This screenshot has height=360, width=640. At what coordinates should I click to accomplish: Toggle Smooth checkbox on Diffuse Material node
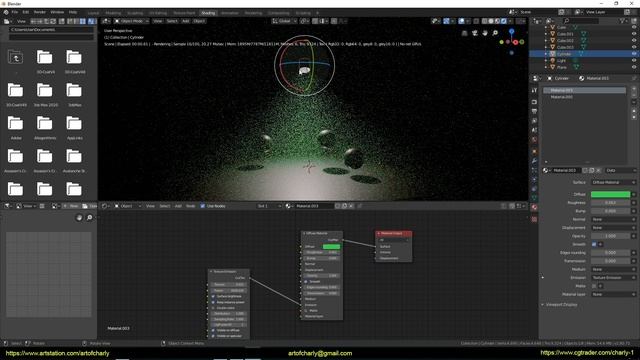(x=306, y=282)
